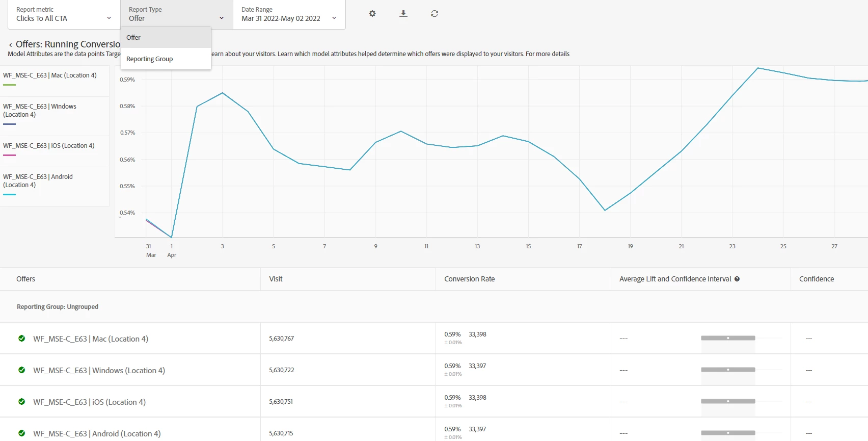868x441 pixels.
Task: Click visit count 5,630,722
Action: [281, 370]
